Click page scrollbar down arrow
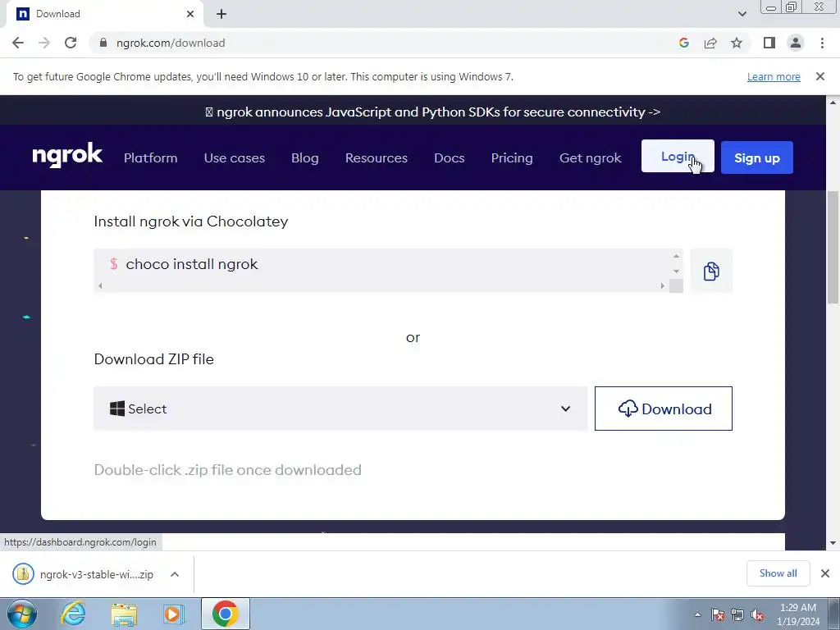Screen dimensions: 840x630 (x=833, y=543)
